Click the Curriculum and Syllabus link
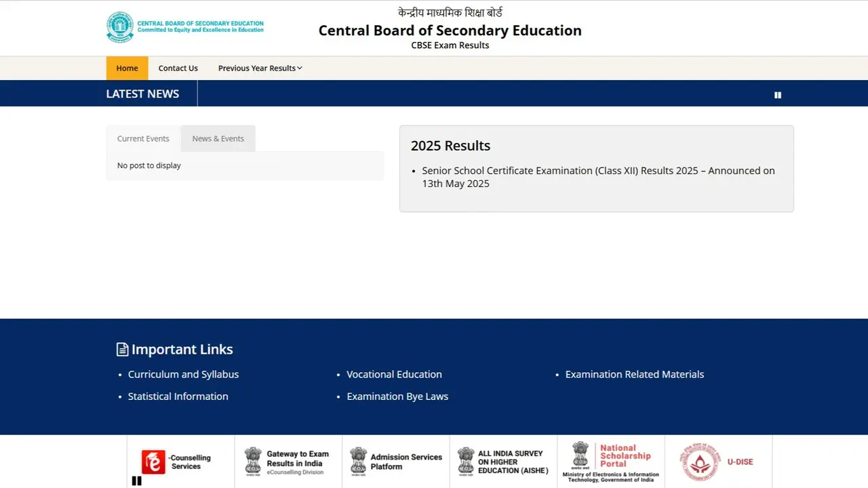The image size is (868, 488). [x=183, y=374]
